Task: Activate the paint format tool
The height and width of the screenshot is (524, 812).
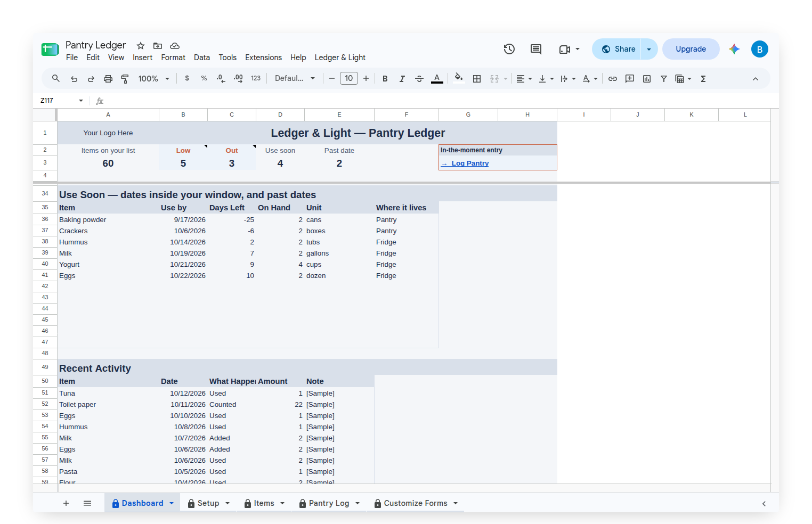Action: pos(125,78)
